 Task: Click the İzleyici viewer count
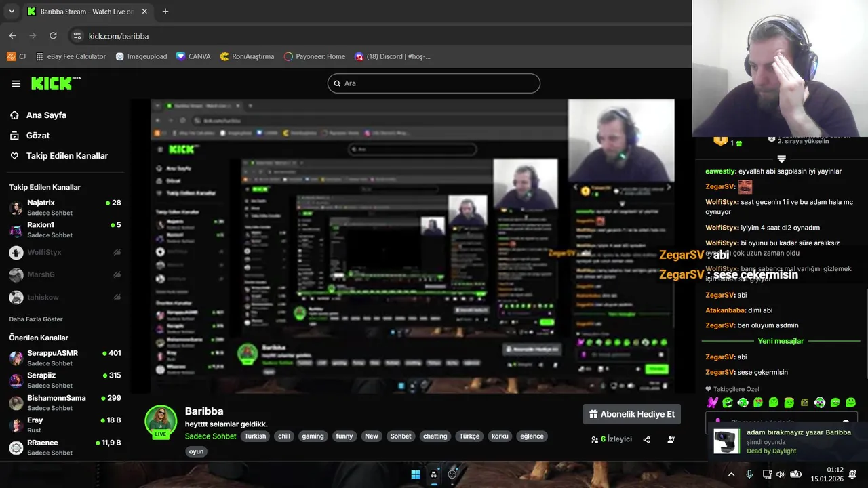[x=612, y=439]
